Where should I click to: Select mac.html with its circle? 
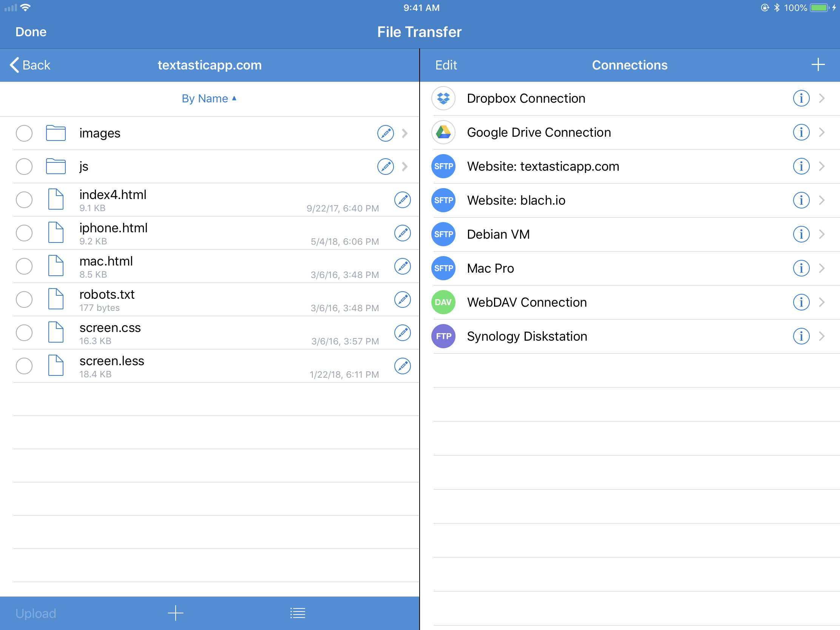[24, 266]
